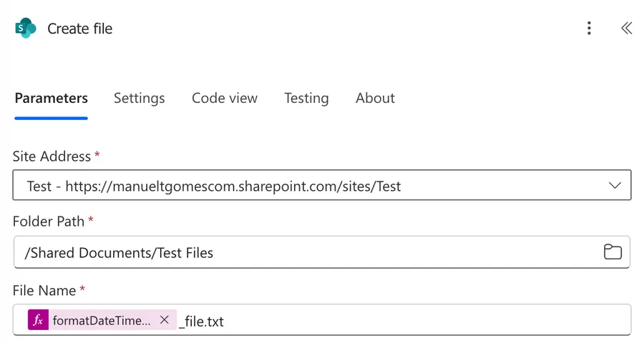Open the three-dot more options menu
Screen dimensions: 644x343
[x=589, y=29]
